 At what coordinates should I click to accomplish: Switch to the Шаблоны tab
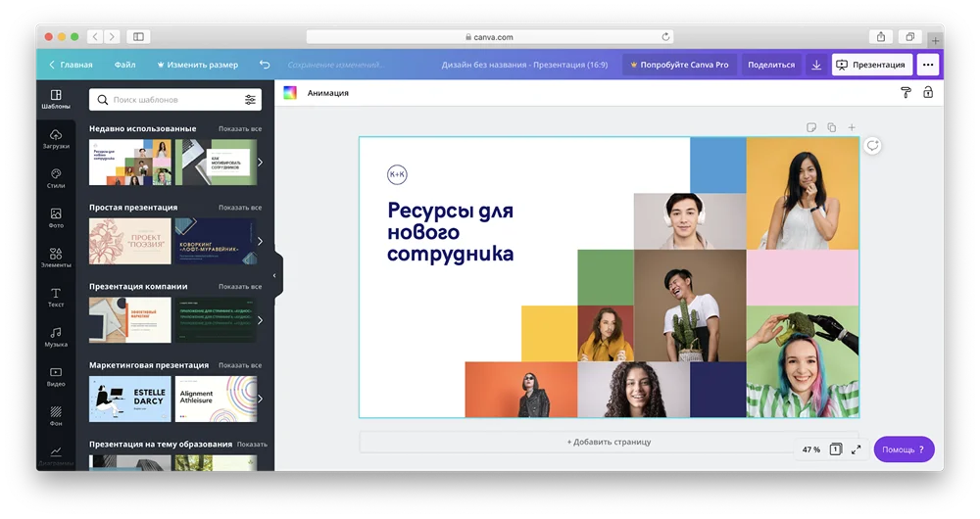click(56, 99)
